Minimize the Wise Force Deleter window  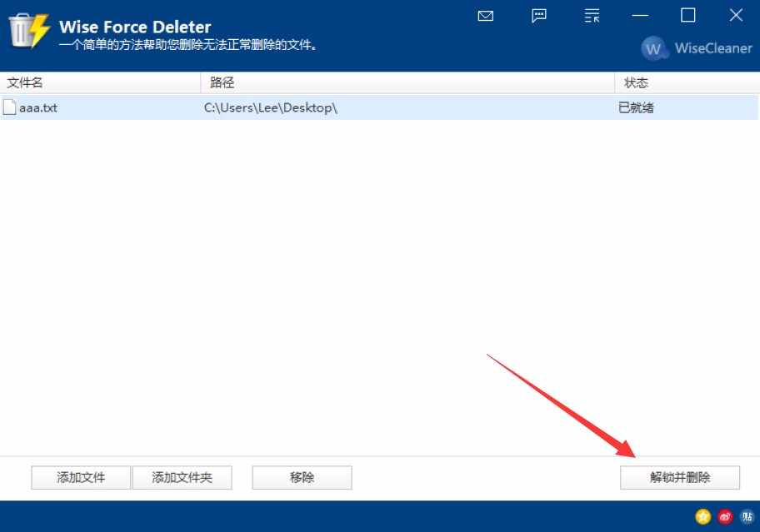640,16
